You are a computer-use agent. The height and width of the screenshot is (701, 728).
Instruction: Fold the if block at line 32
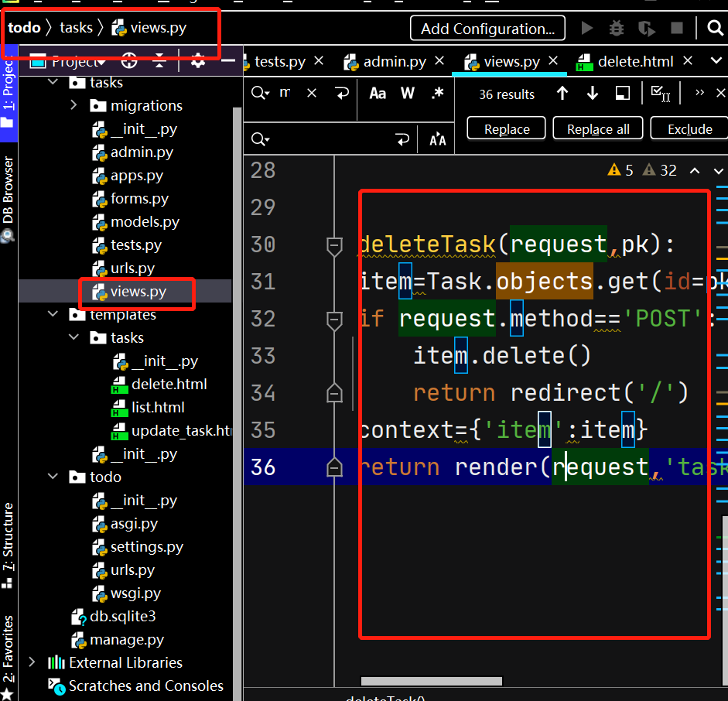[334, 320]
